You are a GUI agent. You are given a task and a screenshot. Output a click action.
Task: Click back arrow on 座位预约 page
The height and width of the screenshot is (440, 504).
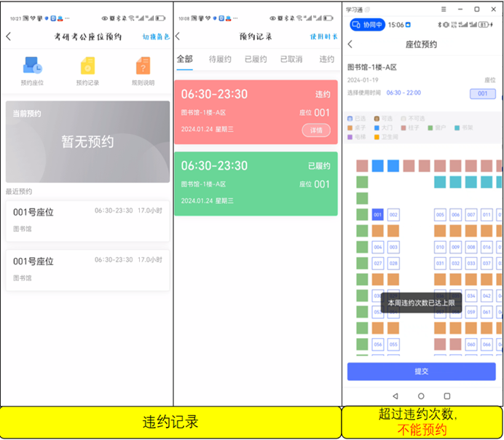(350, 44)
